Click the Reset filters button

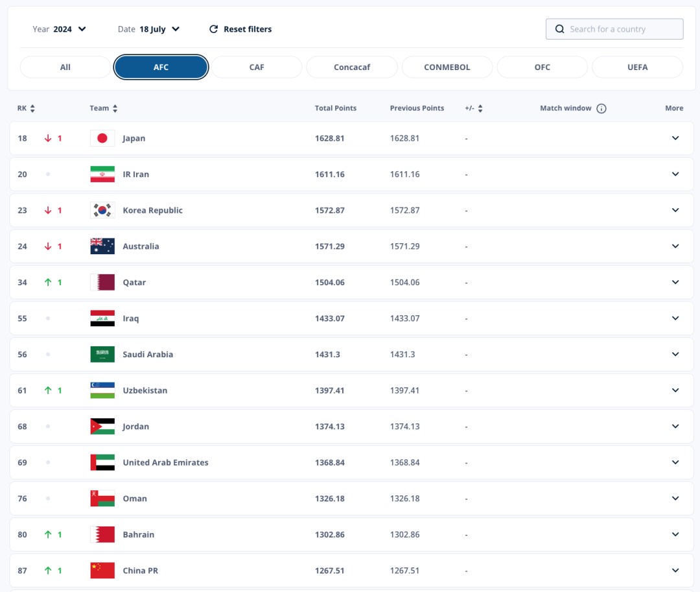(240, 29)
